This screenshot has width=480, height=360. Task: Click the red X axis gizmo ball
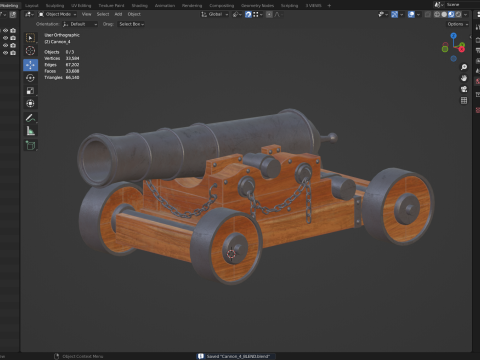coord(461,50)
